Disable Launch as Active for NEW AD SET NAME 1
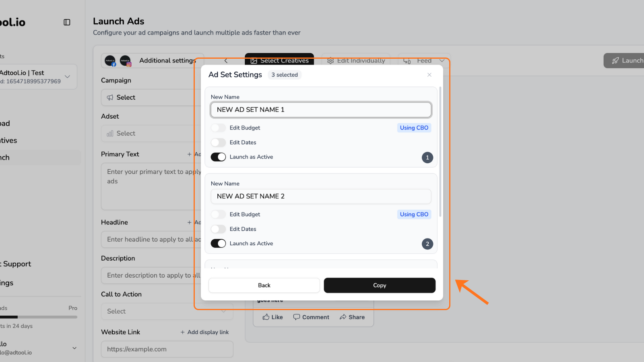The height and width of the screenshot is (362, 644). point(218,157)
